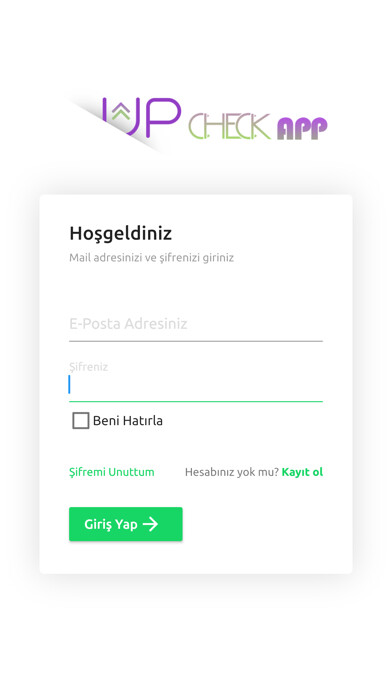Click the grey underline below the e-mail field

[196, 341]
